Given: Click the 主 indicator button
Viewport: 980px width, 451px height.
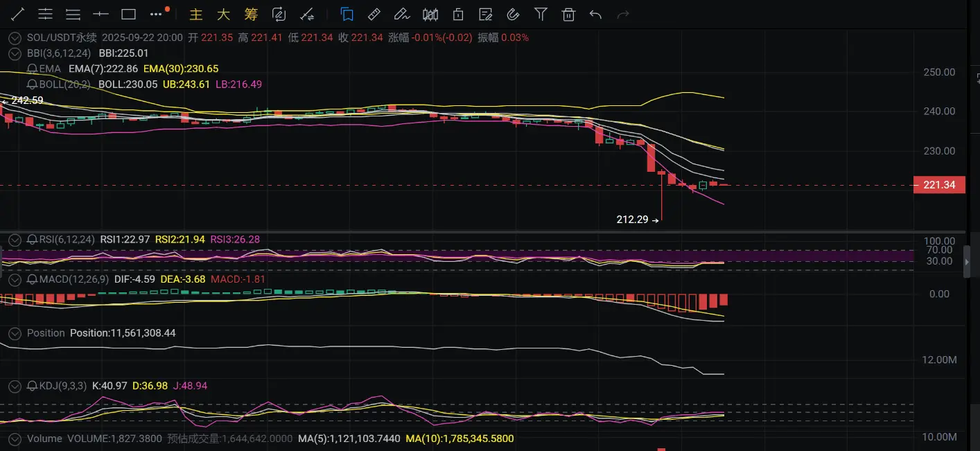Looking at the screenshot, I should 196,15.
